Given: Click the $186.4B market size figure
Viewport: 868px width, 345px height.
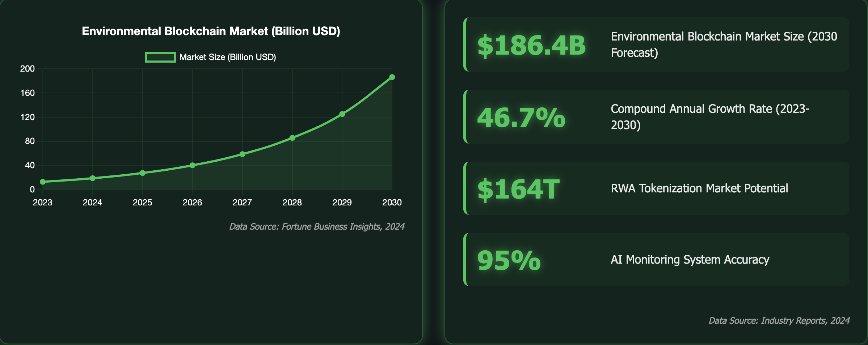Looking at the screenshot, I should pos(531,46).
